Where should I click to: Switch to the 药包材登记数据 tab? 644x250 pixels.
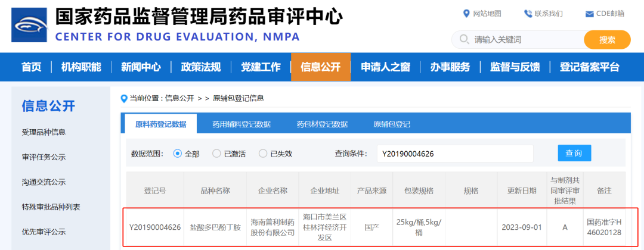tap(322, 124)
